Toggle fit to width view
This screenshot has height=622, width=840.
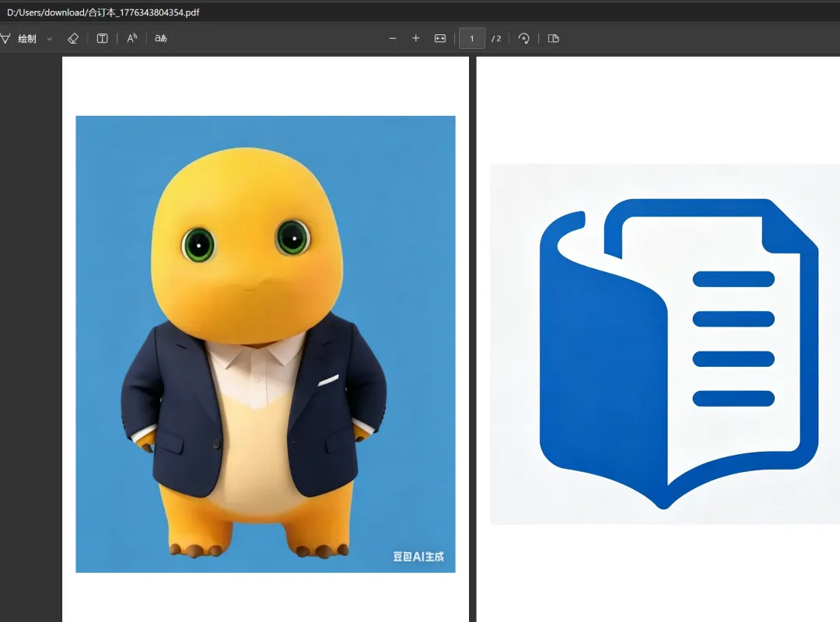click(x=439, y=39)
